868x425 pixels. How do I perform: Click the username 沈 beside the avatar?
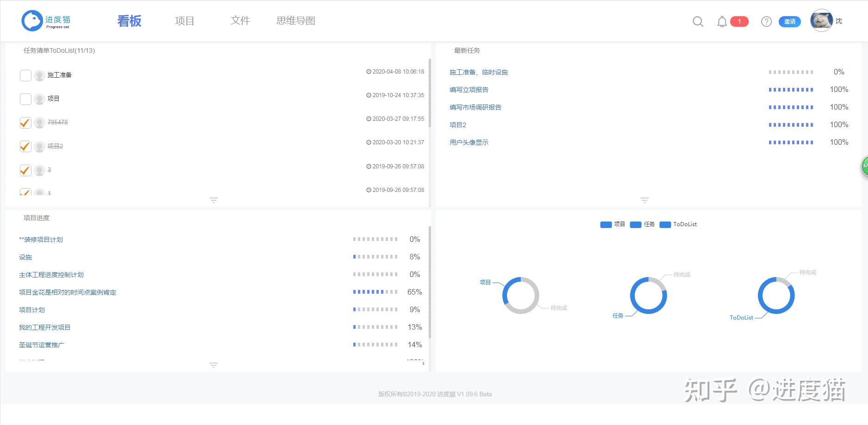839,21
